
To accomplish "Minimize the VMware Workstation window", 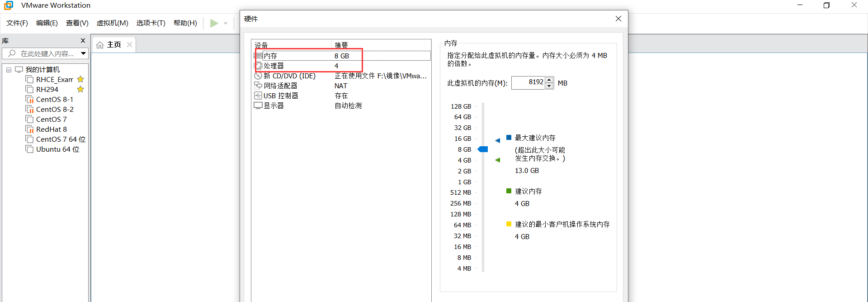I will coord(800,5).
